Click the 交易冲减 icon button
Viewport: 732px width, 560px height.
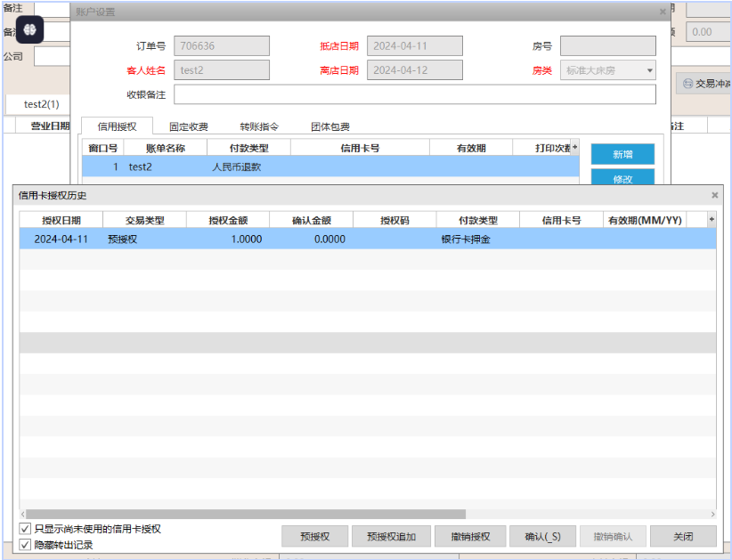point(704,84)
